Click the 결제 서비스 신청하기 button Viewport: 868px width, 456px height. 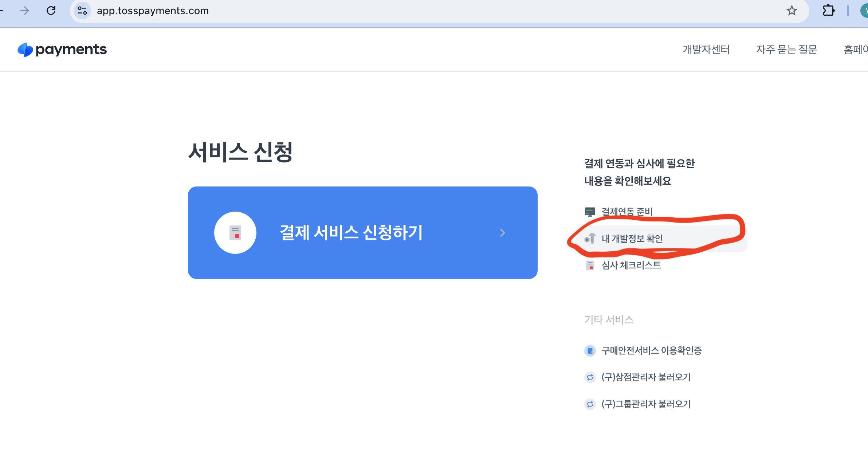point(351,233)
